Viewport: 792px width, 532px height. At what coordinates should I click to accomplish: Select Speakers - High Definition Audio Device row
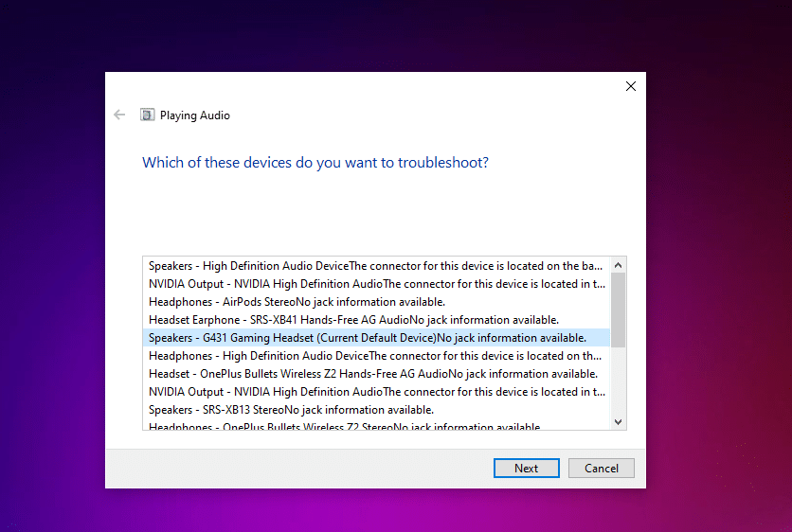pyautogui.click(x=376, y=266)
